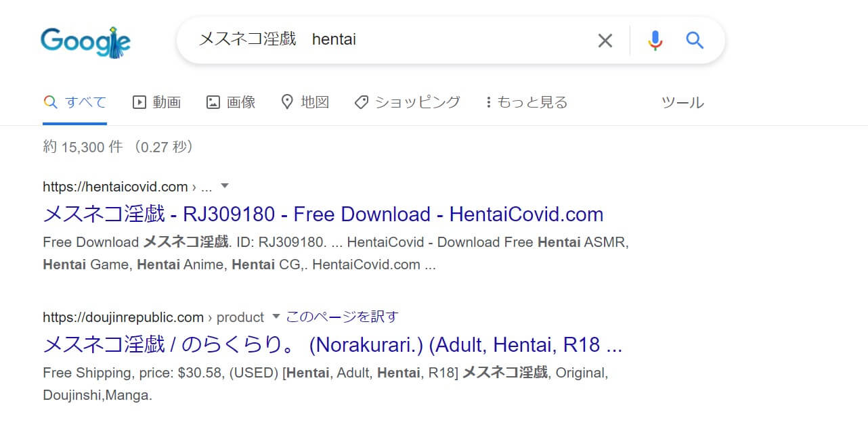868x435 pixels.
Task: Expand the arrow next to doujinrepublic.com product
Action: [276, 317]
